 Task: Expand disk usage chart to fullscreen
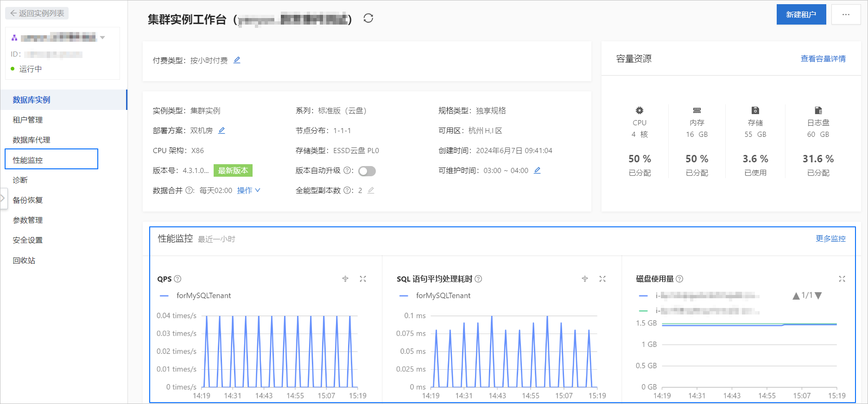[842, 279]
